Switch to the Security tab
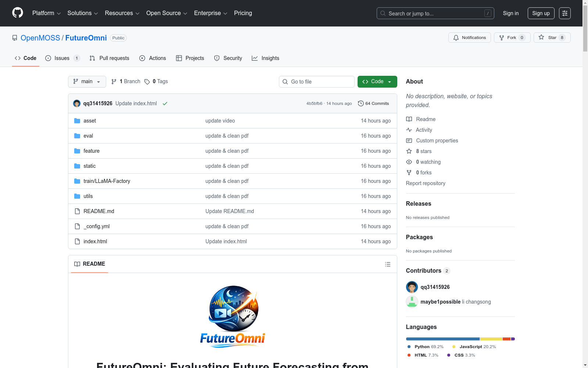This screenshot has width=588, height=368. point(228,58)
